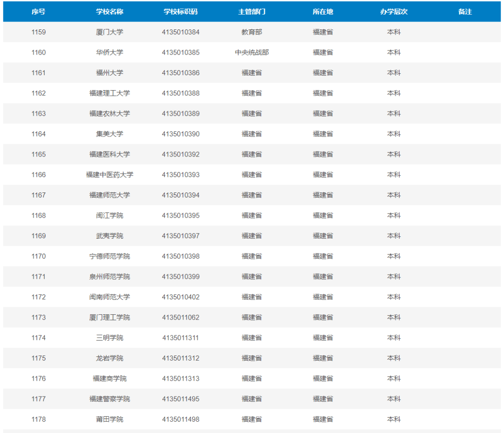Image resolution: width=504 pixels, height=433 pixels.
Task: Click the code 4135011312
Action: coord(181,358)
